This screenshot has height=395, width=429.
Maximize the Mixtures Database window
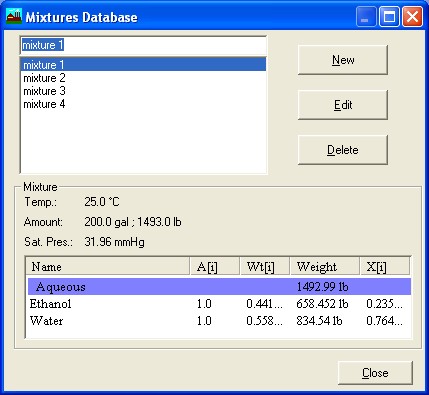tap(389, 17)
